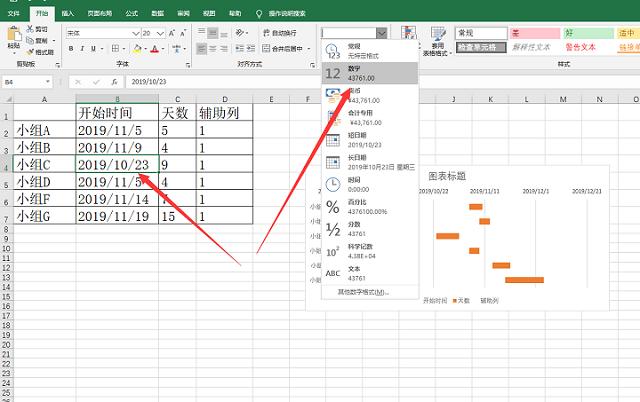Screen dimensions: 640x402
Task: Choose Currency (货币) format option
Action: pyautogui.click(x=370, y=96)
